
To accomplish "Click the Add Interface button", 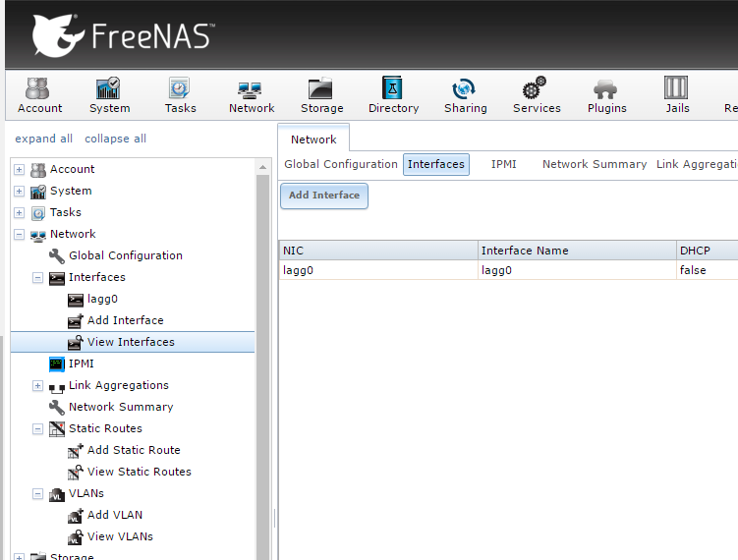I will coord(324,196).
